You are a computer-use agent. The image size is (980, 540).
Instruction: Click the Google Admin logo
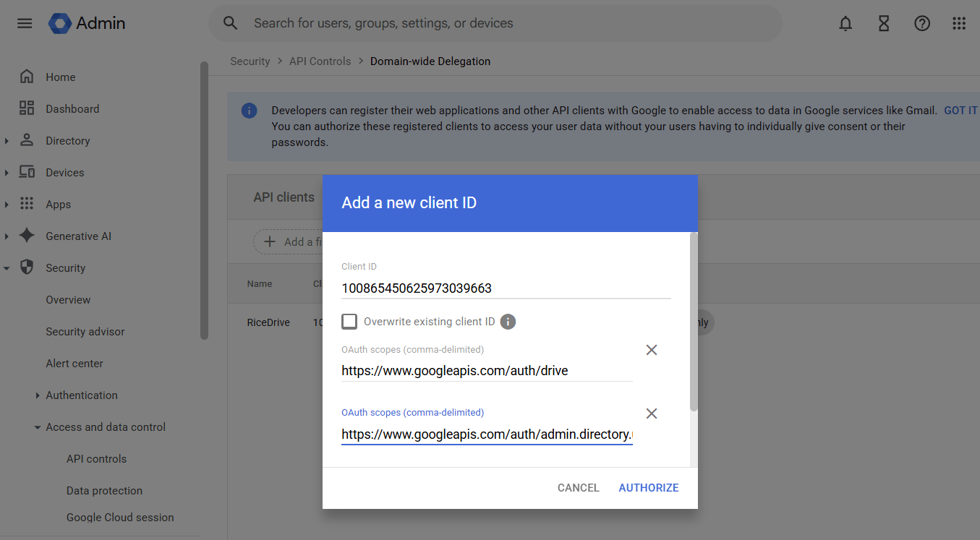point(87,23)
